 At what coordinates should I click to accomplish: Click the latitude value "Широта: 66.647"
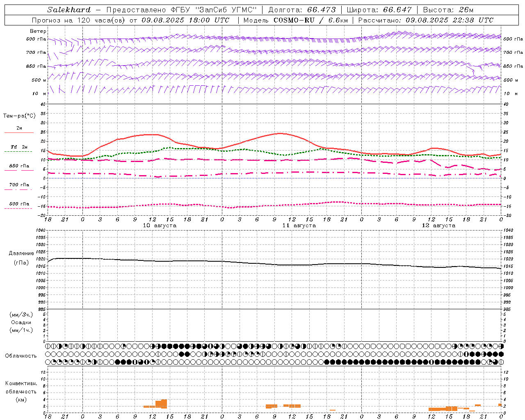click(379, 10)
